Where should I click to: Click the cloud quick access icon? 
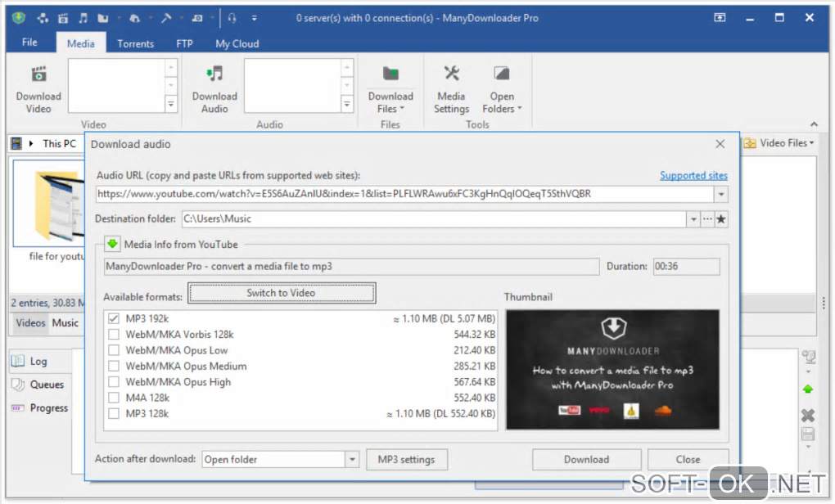click(x=135, y=18)
